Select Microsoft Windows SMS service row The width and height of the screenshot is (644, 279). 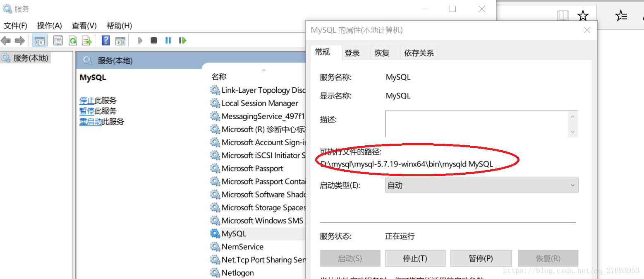click(x=257, y=220)
